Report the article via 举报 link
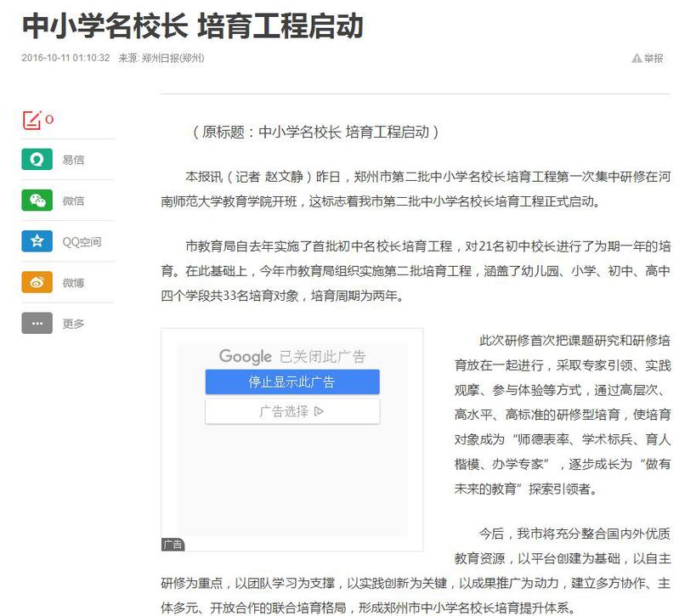This screenshot has height=616, width=679. pos(653,59)
